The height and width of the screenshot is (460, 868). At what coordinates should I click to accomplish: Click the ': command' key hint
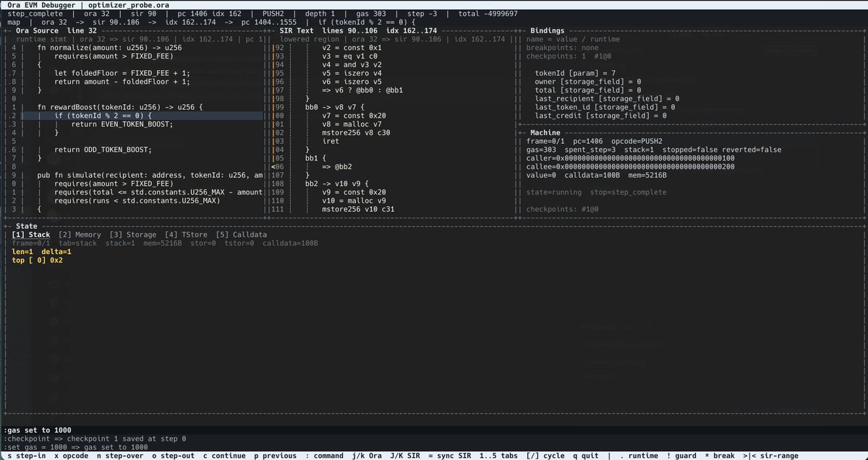324,456
